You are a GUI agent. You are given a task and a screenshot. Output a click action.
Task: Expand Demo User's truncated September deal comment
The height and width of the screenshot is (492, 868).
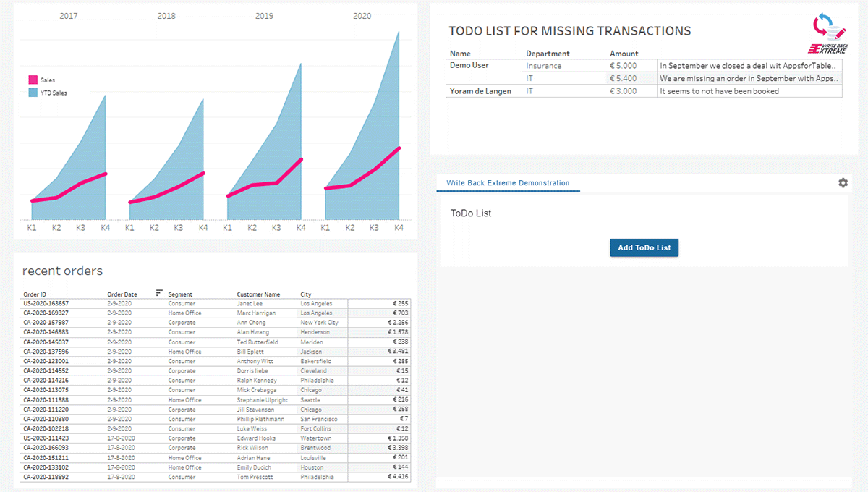750,65
